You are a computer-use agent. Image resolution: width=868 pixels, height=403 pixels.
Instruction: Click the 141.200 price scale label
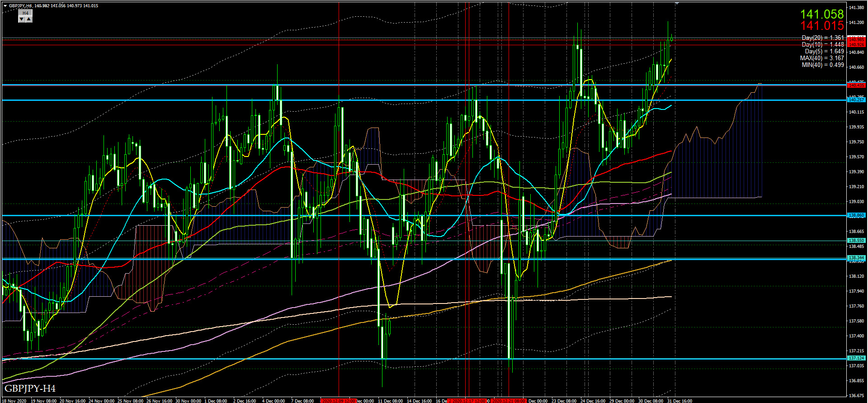(x=857, y=23)
